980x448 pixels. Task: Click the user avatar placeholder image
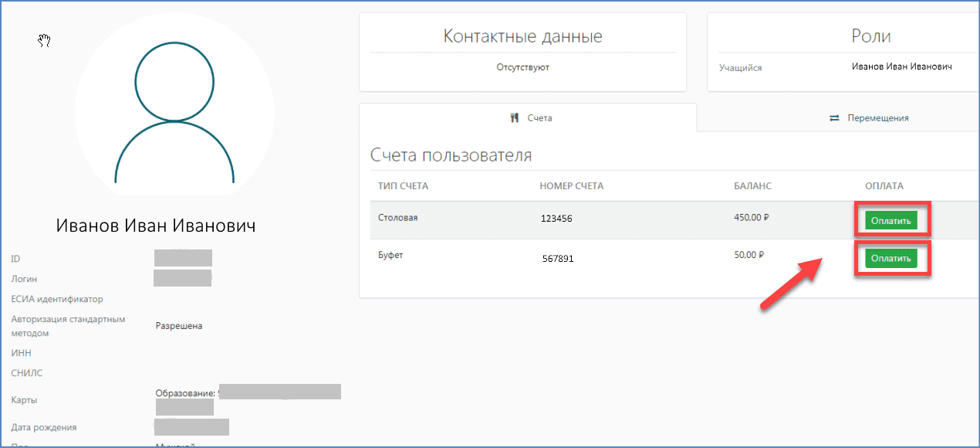[x=174, y=104]
